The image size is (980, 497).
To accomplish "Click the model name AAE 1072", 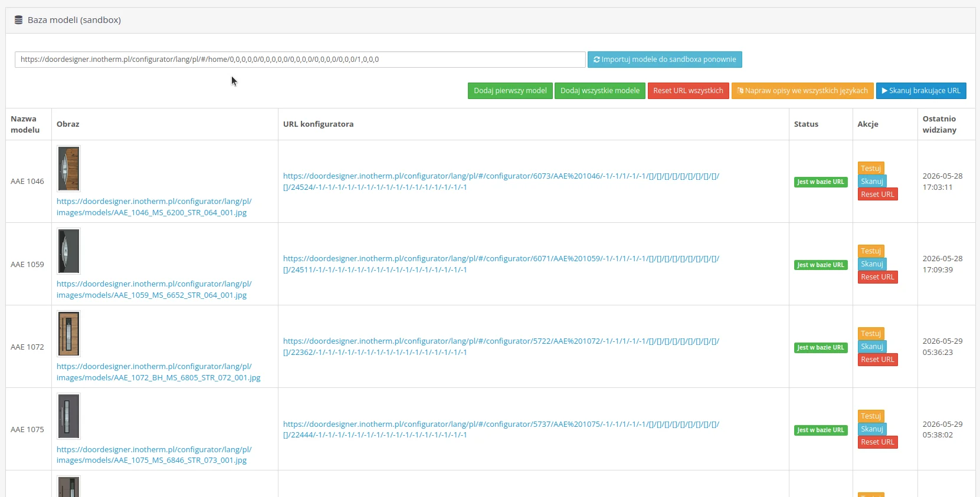I will [x=27, y=347].
